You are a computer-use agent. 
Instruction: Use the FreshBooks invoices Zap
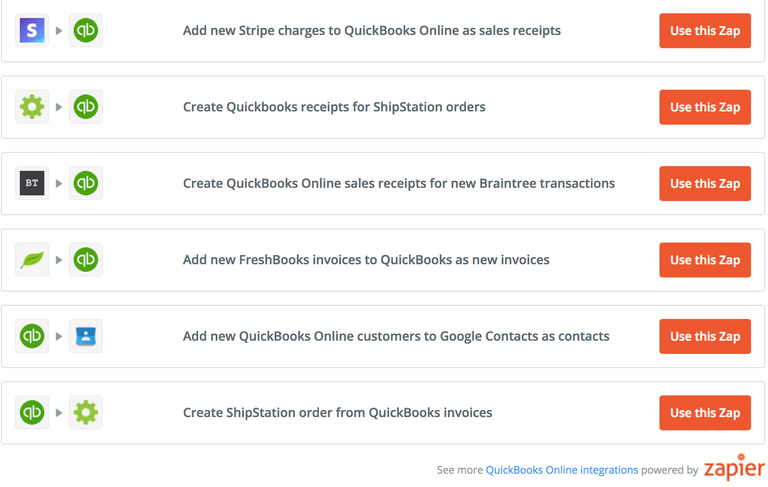click(705, 260)
